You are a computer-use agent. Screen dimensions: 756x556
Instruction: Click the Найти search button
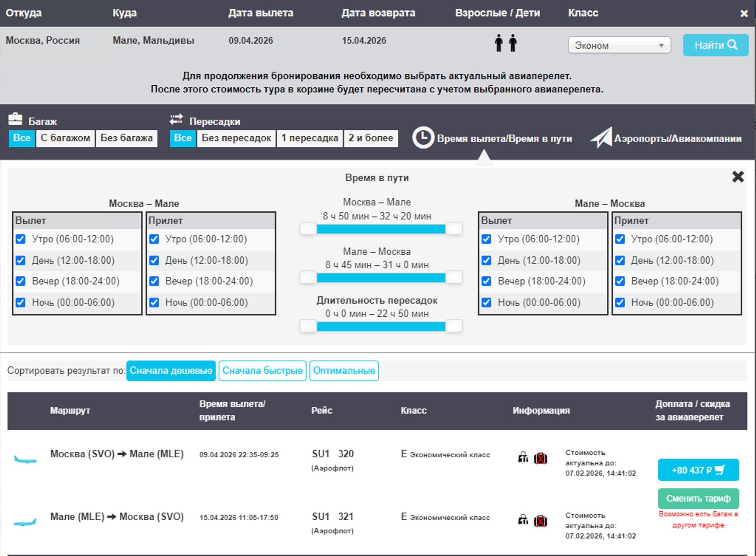(x=715, y=45)
